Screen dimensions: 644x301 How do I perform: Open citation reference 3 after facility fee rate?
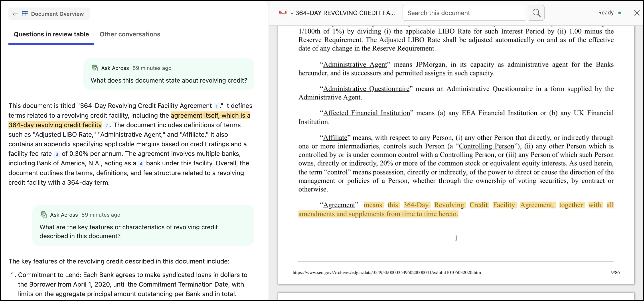coord(57,154)
